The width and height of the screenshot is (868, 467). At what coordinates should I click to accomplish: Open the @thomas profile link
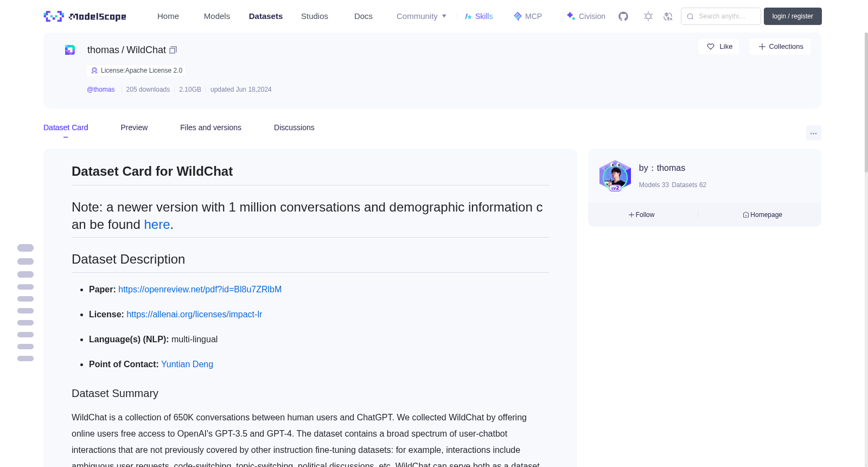pos(101,89)
